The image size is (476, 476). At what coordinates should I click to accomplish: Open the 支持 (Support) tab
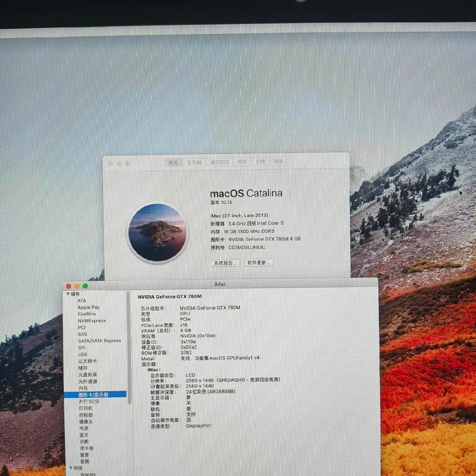point(261,162)
